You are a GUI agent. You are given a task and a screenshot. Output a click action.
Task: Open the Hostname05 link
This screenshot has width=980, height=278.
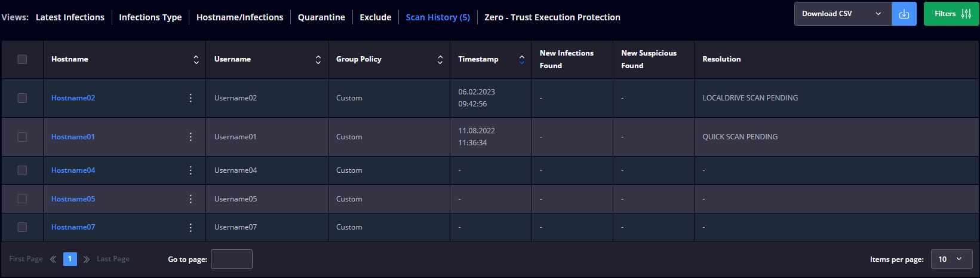pyautogui.click(x=73, y=199)
